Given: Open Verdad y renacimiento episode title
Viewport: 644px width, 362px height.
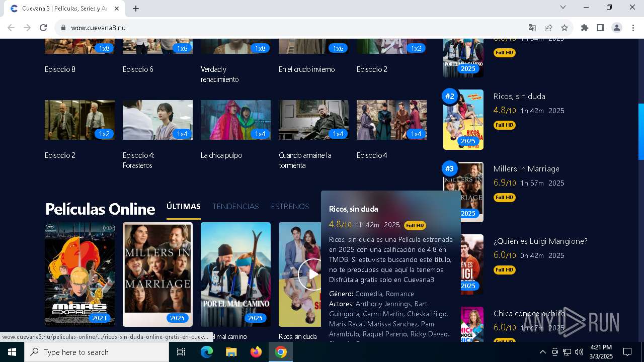Looking at the screenshot, I should (220, 74).
